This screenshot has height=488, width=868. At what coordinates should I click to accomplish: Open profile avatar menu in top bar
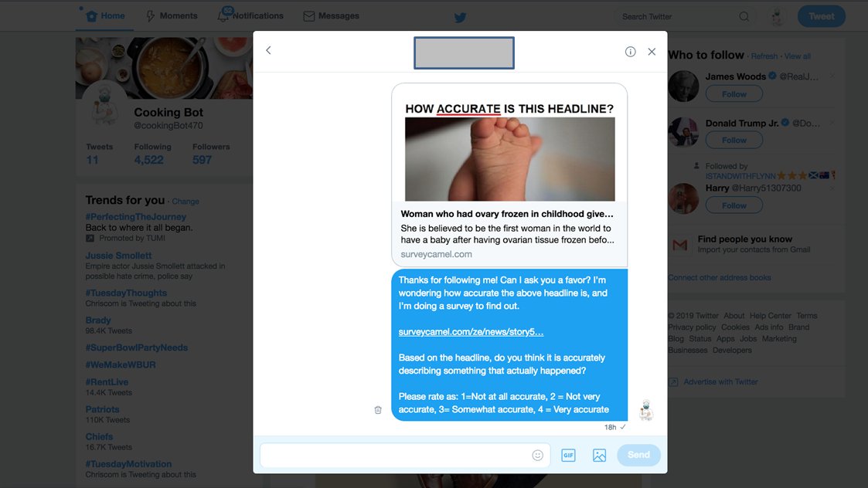778,16
